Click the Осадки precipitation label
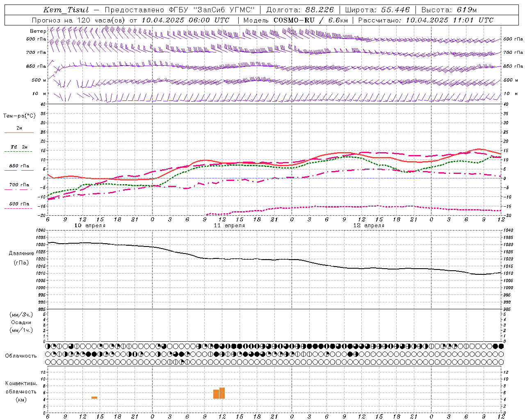Viewport: 525px width, 420px height. (x=21, y=322)
